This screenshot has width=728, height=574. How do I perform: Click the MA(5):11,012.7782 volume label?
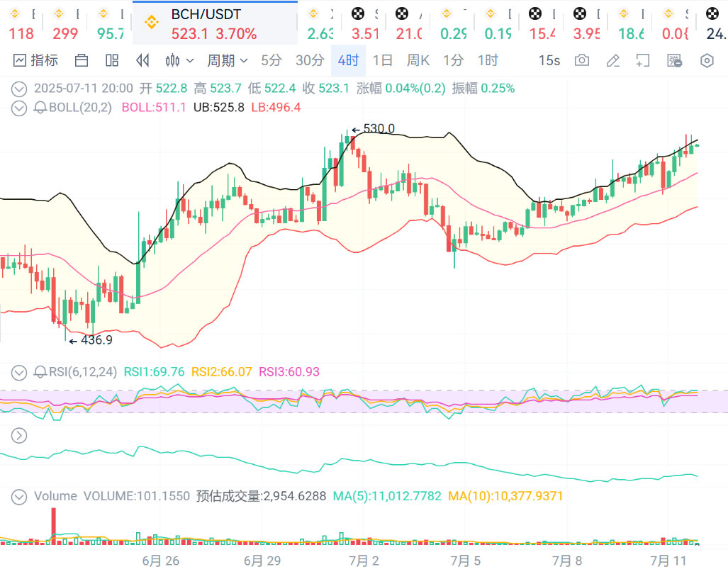(387, 497)
